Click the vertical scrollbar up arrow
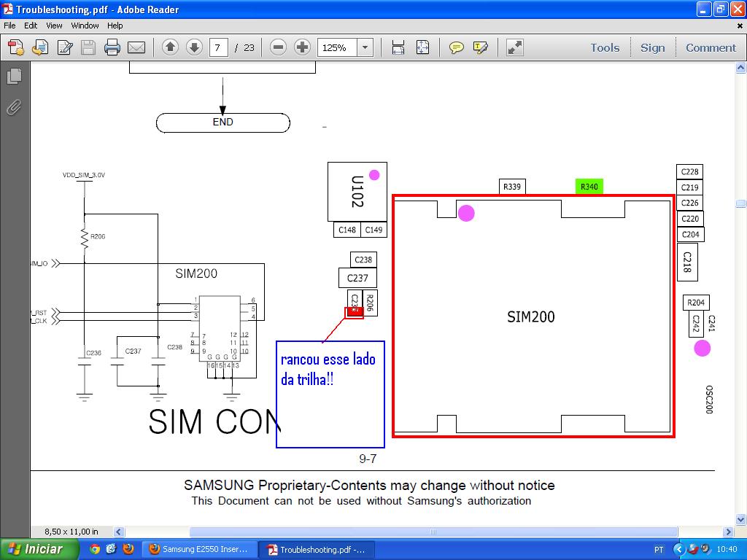This screenshot has width=747, height=560. point(741,68)
